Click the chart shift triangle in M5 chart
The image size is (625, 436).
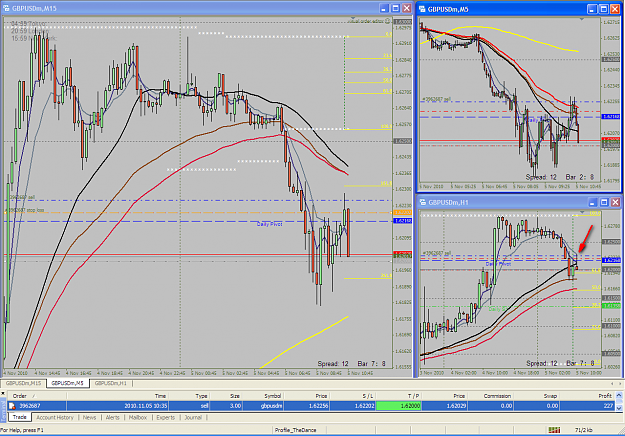pos(582,19)
